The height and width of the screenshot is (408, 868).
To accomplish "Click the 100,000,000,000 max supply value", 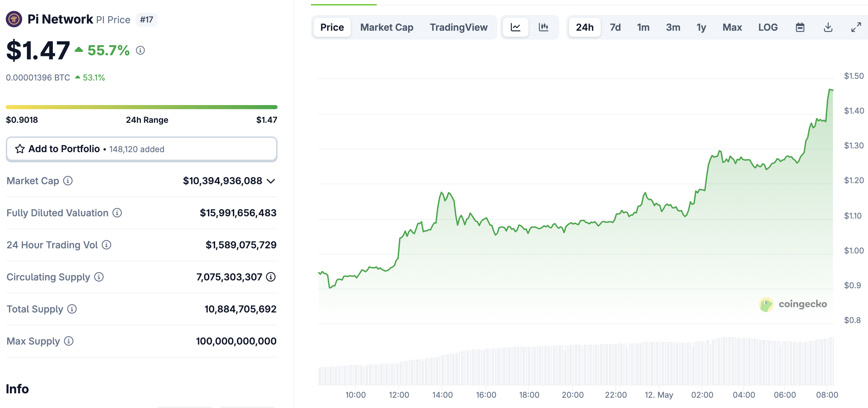I will pos(236,341).
